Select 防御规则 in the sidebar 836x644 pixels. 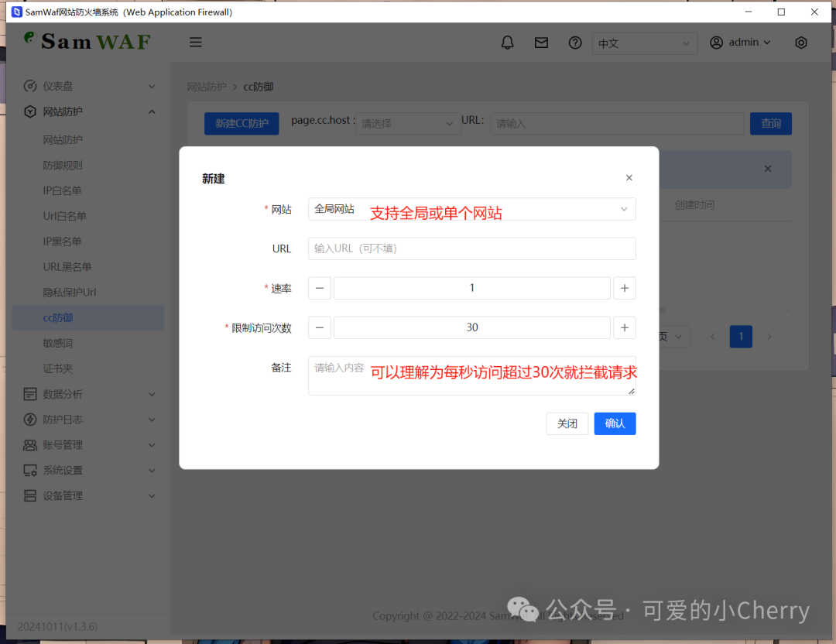click(x=88, y=166)
